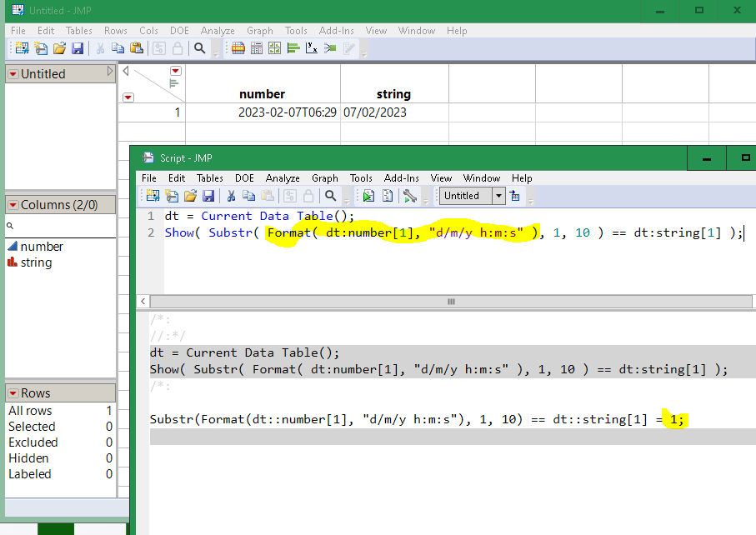Click Save icon in main JMP toolbar
The height and width of the screenshot is (535, 756).
[x=77, y=48]
